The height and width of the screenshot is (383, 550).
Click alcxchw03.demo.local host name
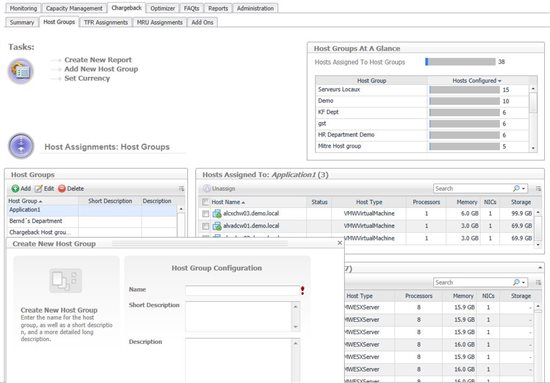tap(251, 213)
